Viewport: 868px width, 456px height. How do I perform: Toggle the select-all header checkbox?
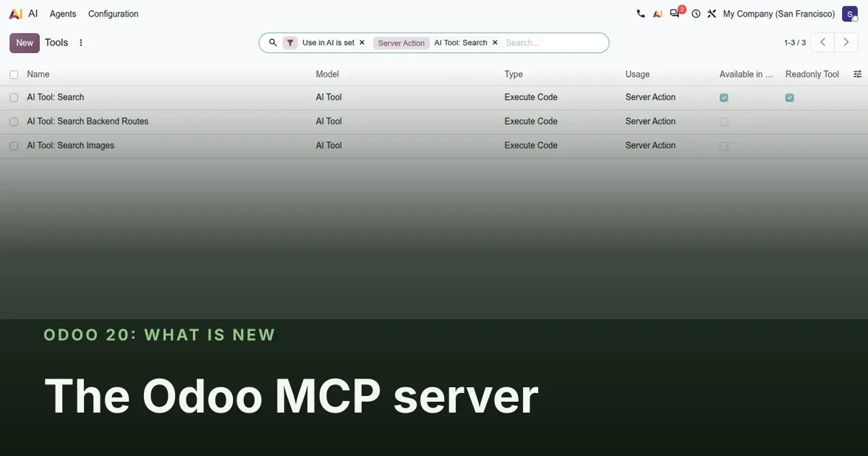[14, 75]
